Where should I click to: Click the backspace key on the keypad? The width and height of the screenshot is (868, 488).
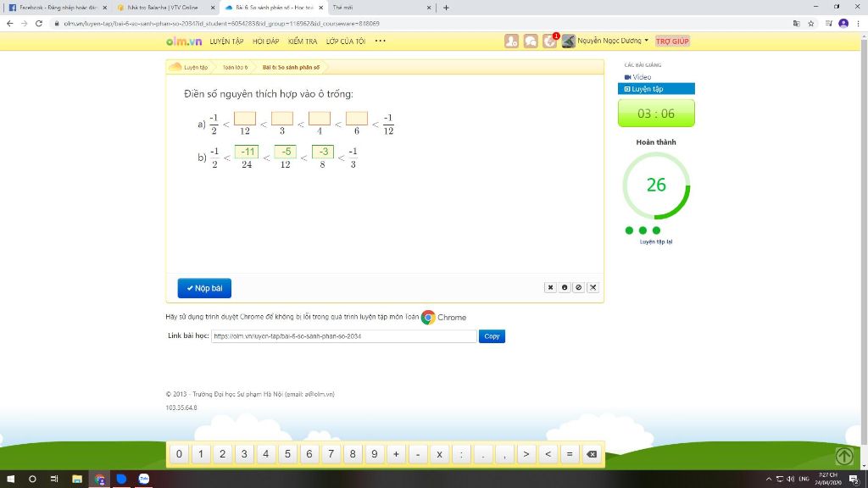pos(591,454)
